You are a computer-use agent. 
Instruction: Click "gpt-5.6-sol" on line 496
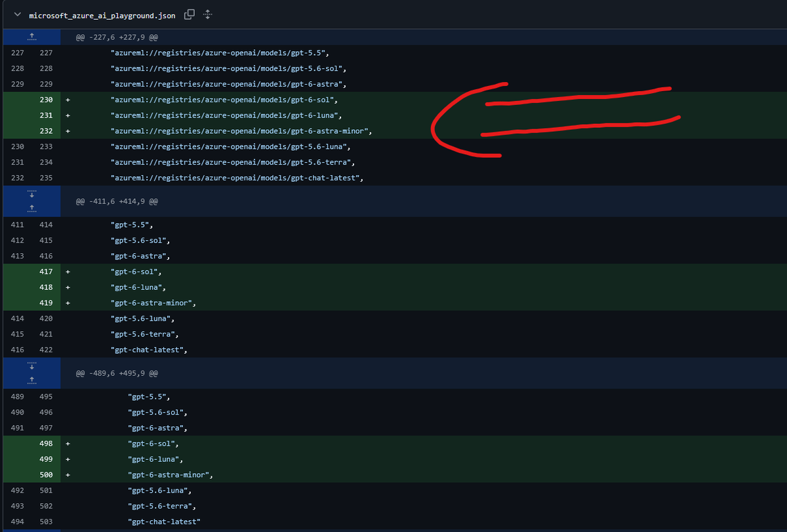[157, 413]
